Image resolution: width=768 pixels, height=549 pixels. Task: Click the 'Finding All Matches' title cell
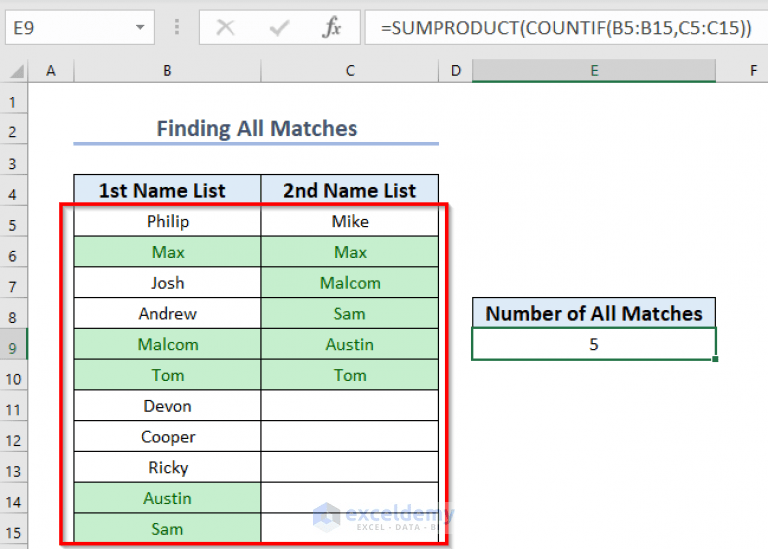pos(256,128)
